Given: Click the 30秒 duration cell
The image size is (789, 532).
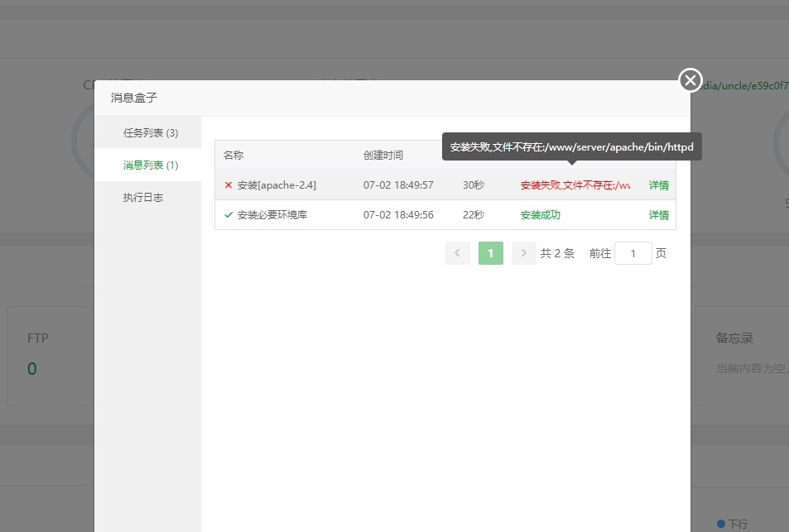Looking at the screenshot, I should click(x=474, y=185).
